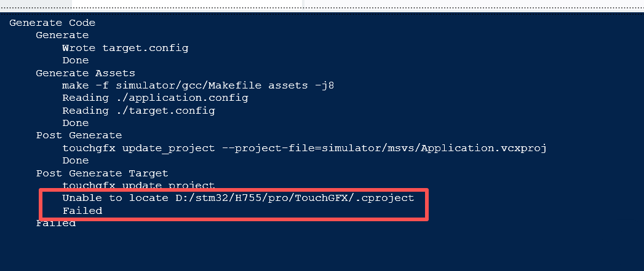
Task: Select the "Failed" line inside the red box
Action: (82, 211)
